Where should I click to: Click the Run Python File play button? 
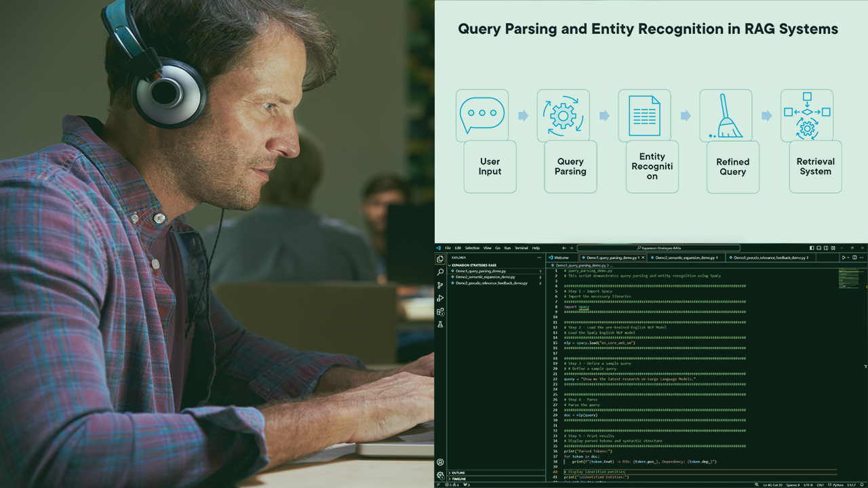844,258
